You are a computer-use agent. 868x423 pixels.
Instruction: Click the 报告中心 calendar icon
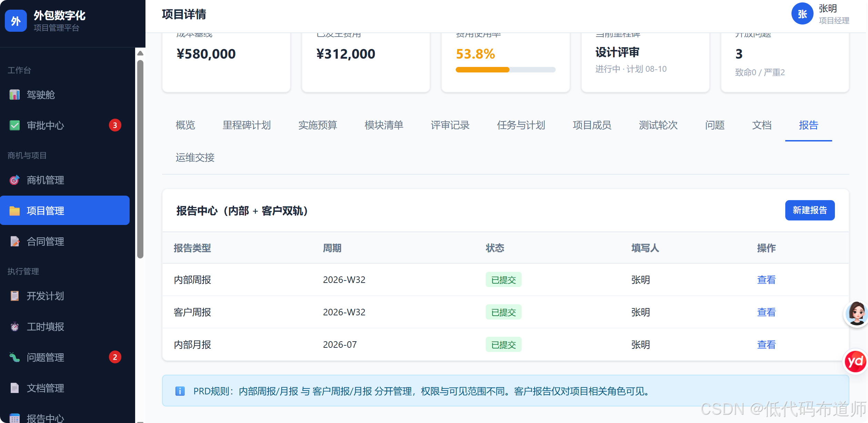coord(14,418)
